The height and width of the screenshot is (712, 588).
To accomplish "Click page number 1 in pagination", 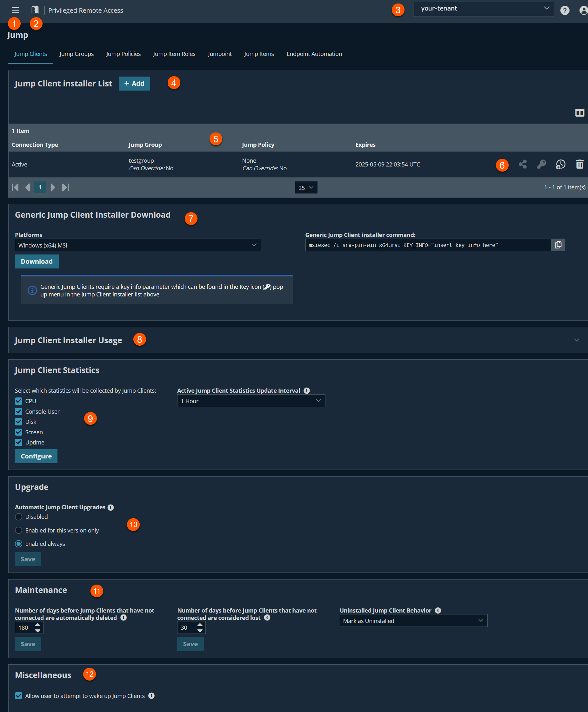I will (x=40, y=187).
